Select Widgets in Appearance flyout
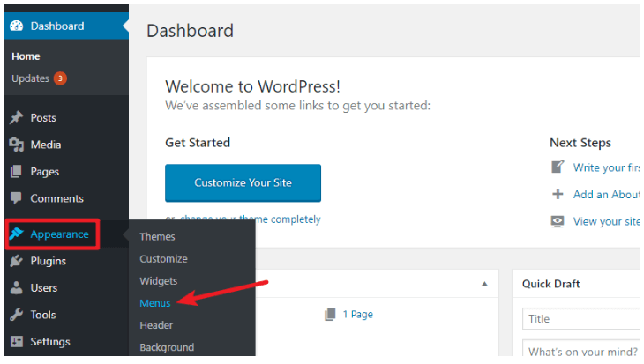 point(159,281)
